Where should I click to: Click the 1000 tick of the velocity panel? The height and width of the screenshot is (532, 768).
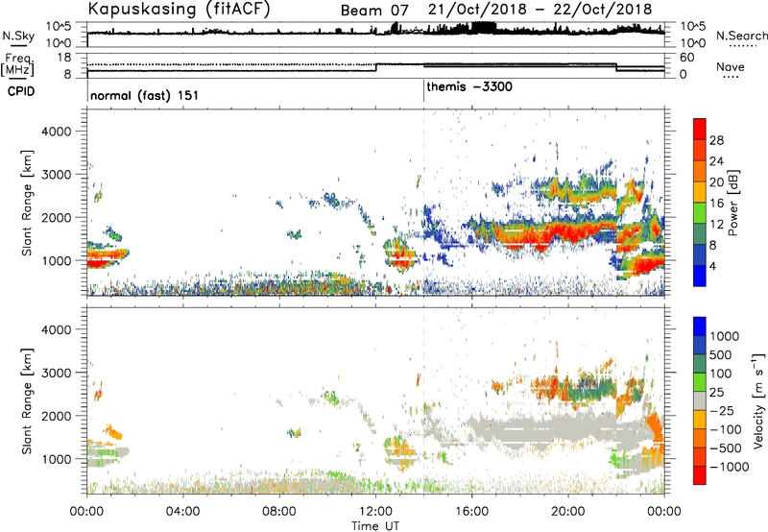coord(56,459)
